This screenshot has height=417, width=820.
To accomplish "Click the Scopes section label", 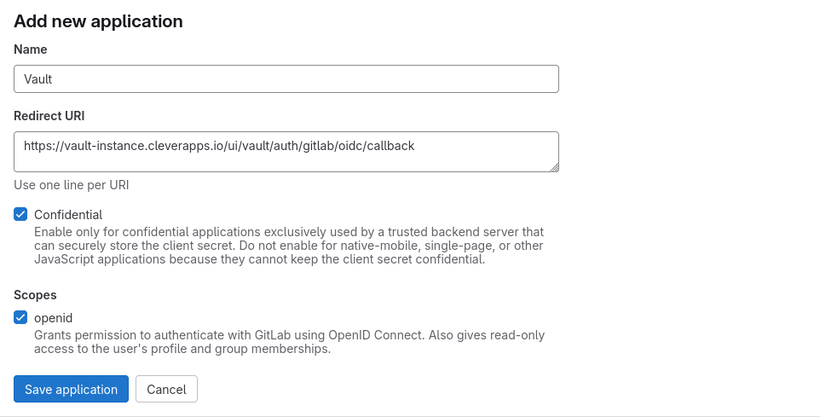I will [35, 295].
